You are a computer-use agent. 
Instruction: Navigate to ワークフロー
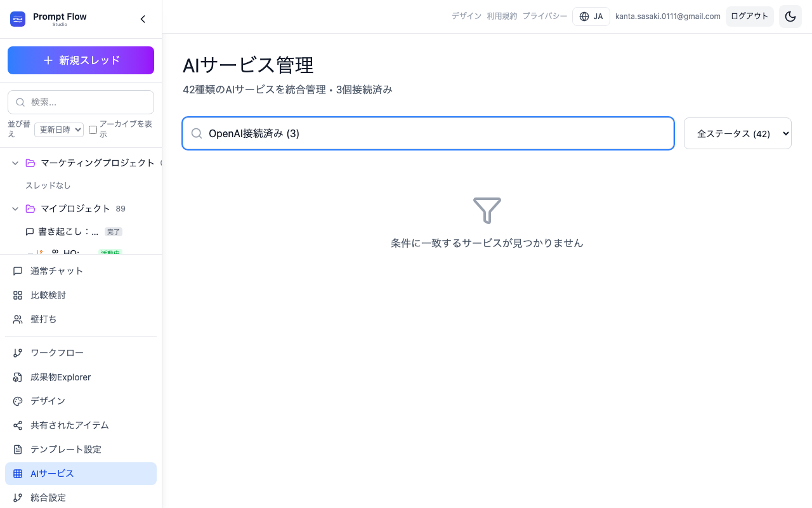click(81, 353)
